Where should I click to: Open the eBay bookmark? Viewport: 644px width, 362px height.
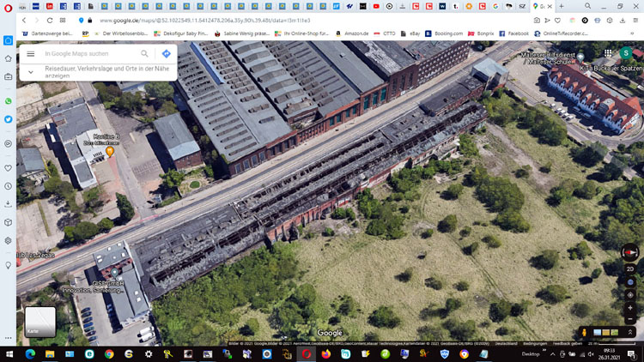410,33
